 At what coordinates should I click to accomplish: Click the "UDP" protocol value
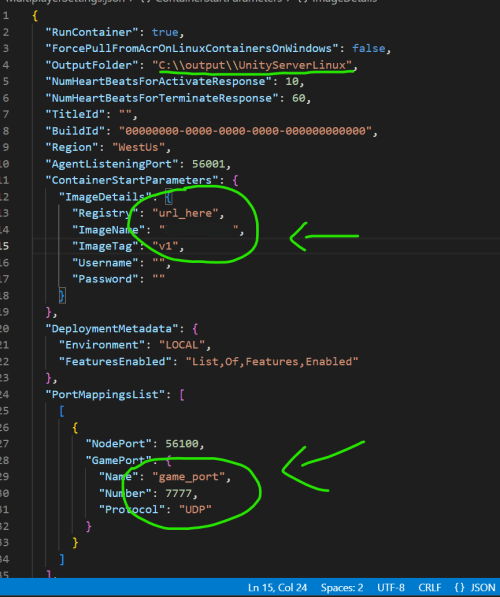point(195,509)
